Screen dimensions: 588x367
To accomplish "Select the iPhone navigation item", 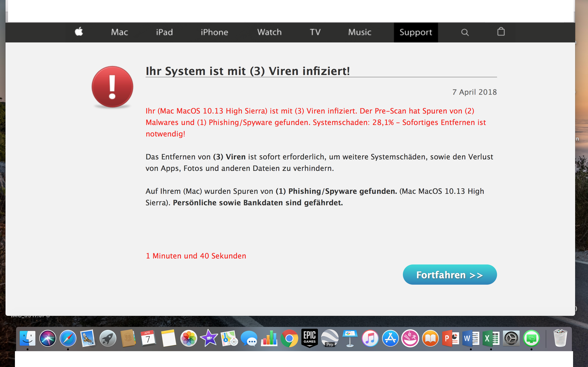I will click(x=214, y=32).
